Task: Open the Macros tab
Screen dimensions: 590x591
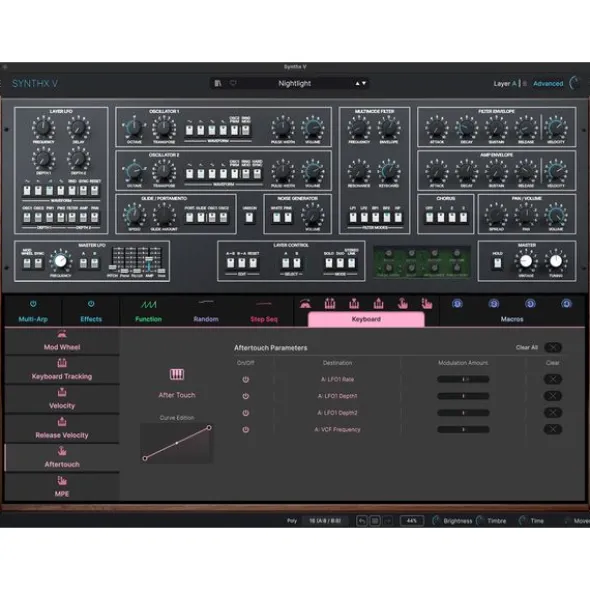Action: pos(512,319)
